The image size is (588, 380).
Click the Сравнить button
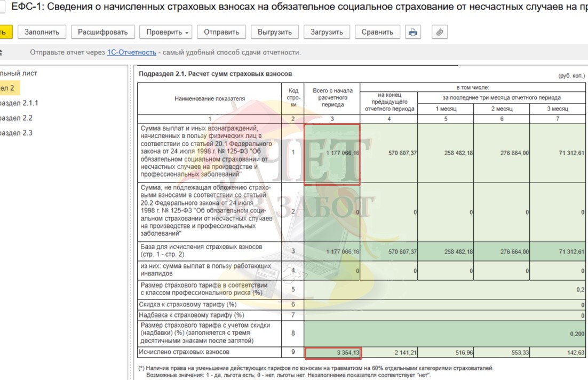coord(377,32)
